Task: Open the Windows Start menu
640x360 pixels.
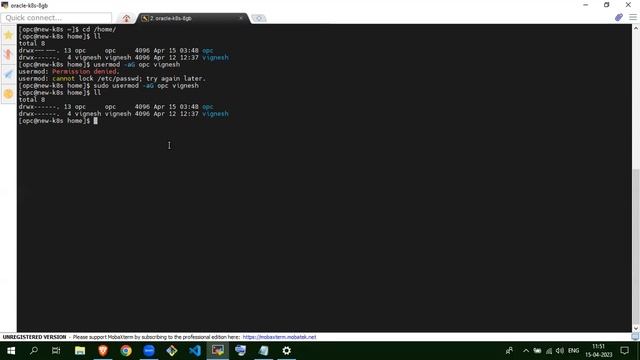Action: (x=11, y=351)
